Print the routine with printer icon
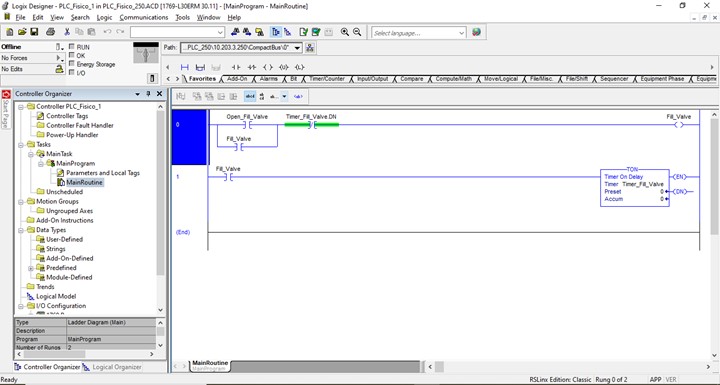Viewport: 720px width, 385px height. [51, 32]
